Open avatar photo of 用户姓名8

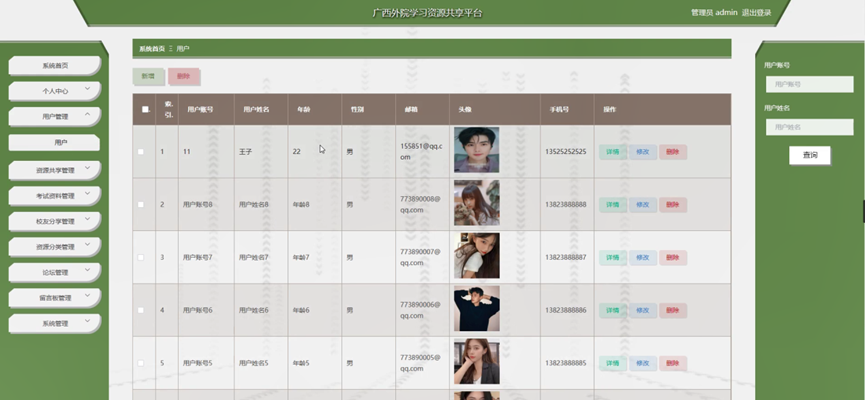click(477, 203)
